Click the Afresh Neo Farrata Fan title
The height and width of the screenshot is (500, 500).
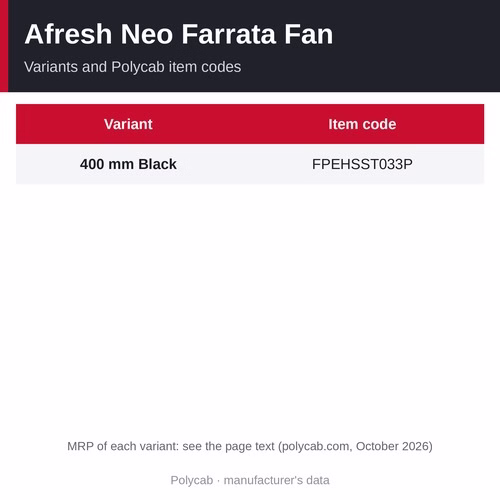point(179,34)
